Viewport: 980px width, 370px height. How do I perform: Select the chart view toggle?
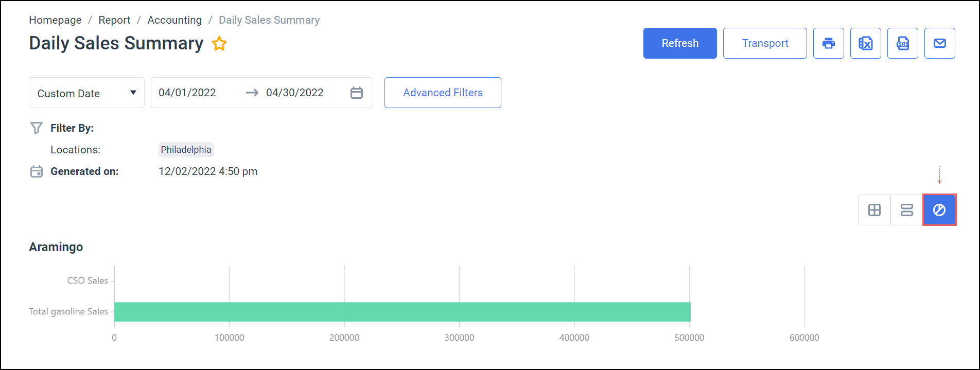click(939, 210)
